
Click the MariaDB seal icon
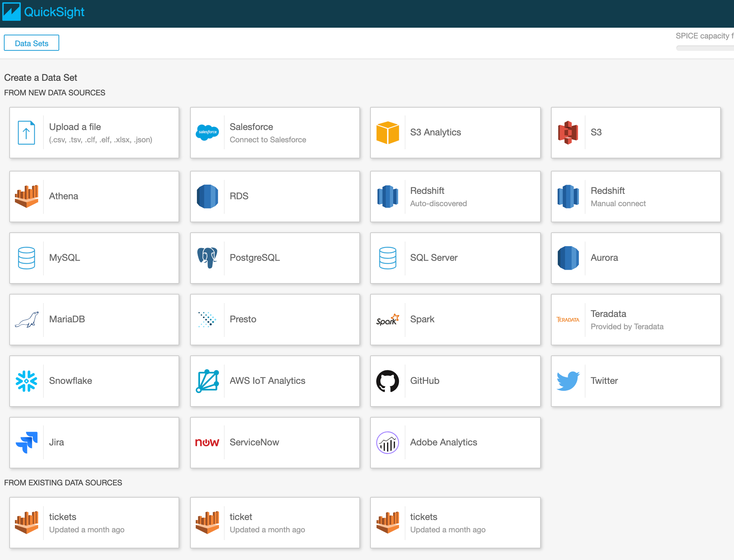[27, 320]
